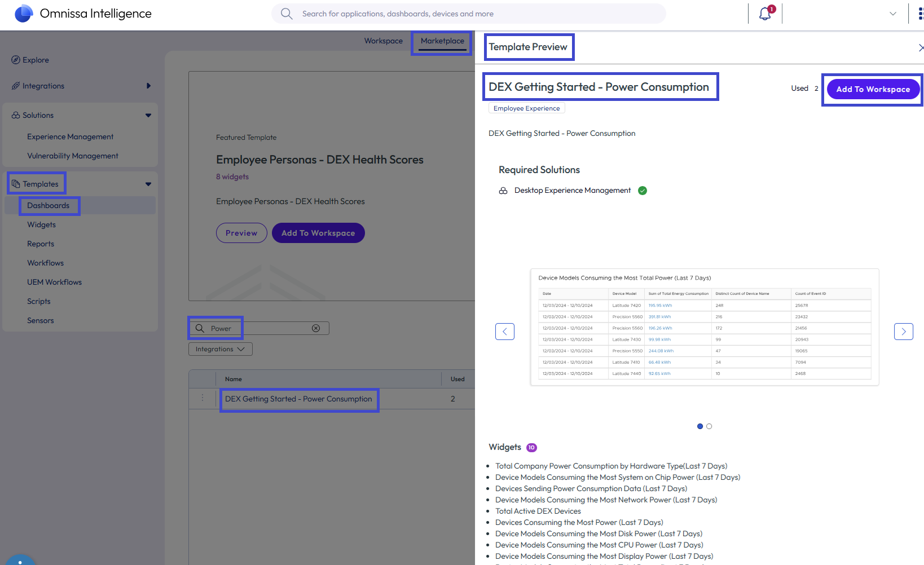
Task: Switch to the Workspace tab
Action: point(384,41)
